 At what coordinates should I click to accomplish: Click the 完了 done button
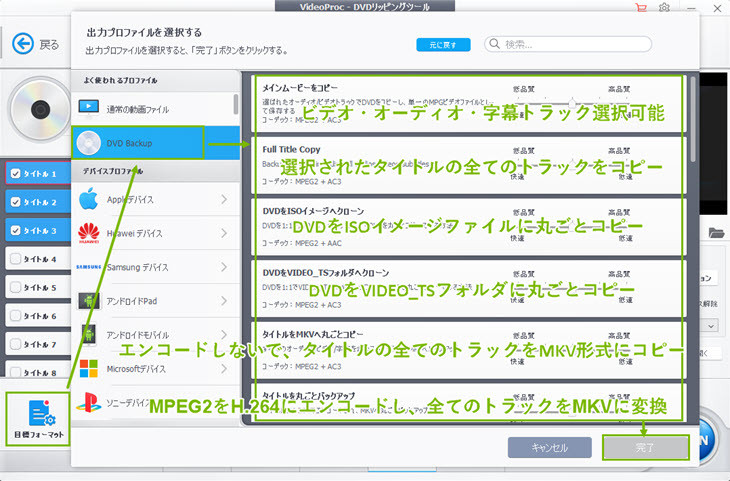pos(645,447)
